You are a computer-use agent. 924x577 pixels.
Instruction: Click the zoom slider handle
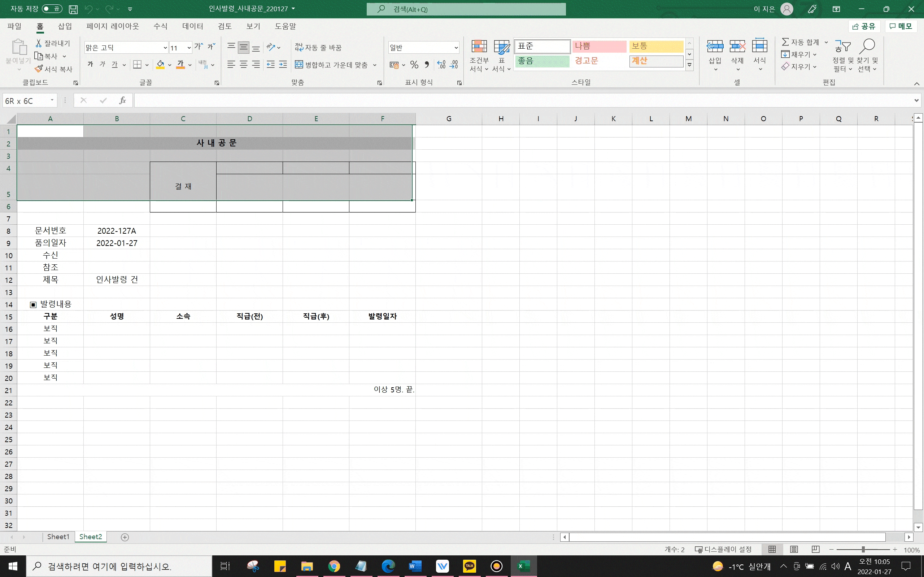(863, 550)
